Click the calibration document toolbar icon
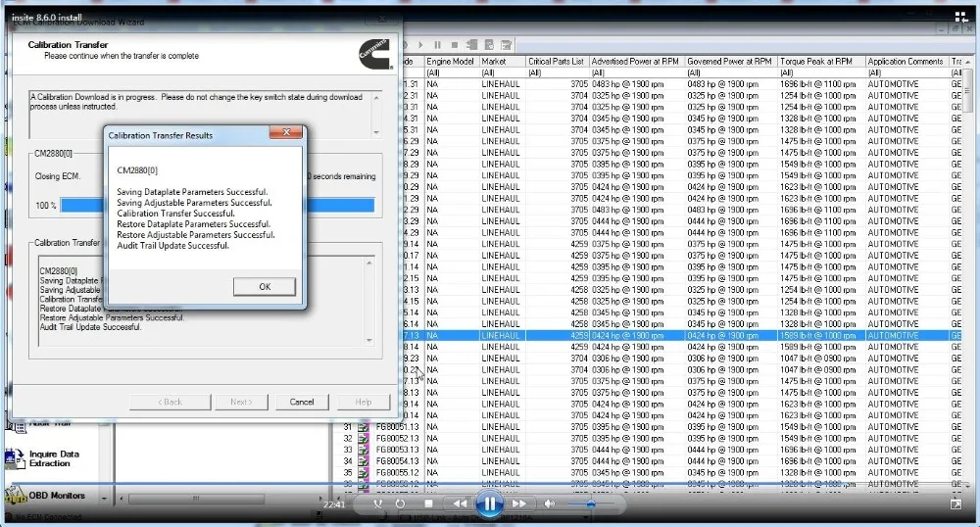Screen dimensions: 980x527 489,45
